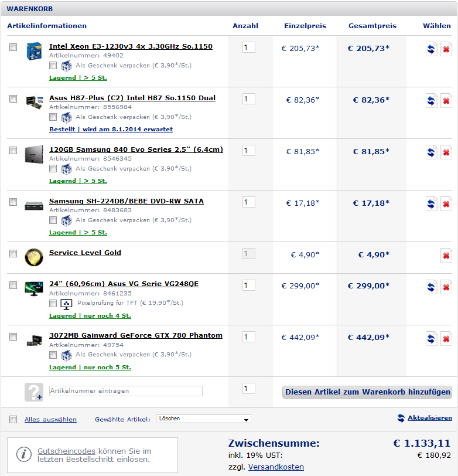Image resolution: width=458 pixels, height=476 pixels.
Task: Select the Service Level Gold row checkbox
Action: (13, 253)
